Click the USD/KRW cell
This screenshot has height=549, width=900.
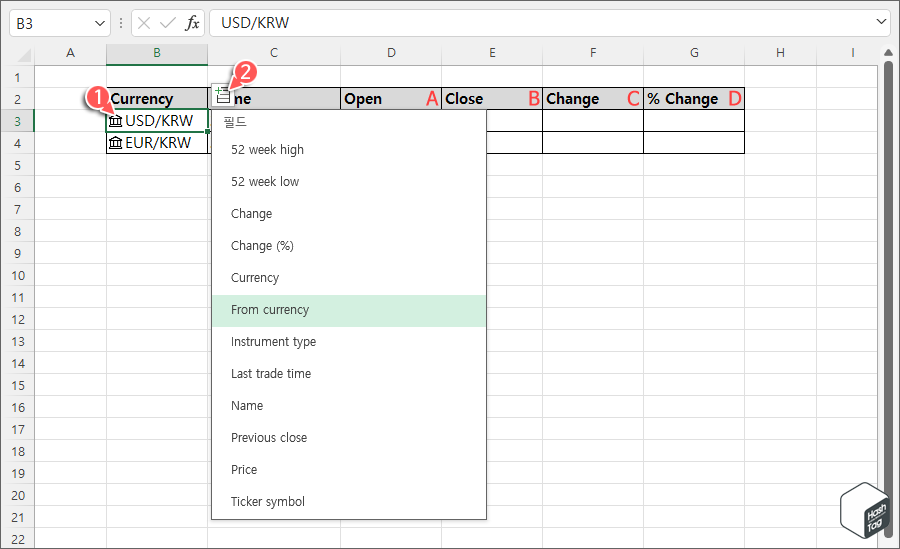point(157,121)
